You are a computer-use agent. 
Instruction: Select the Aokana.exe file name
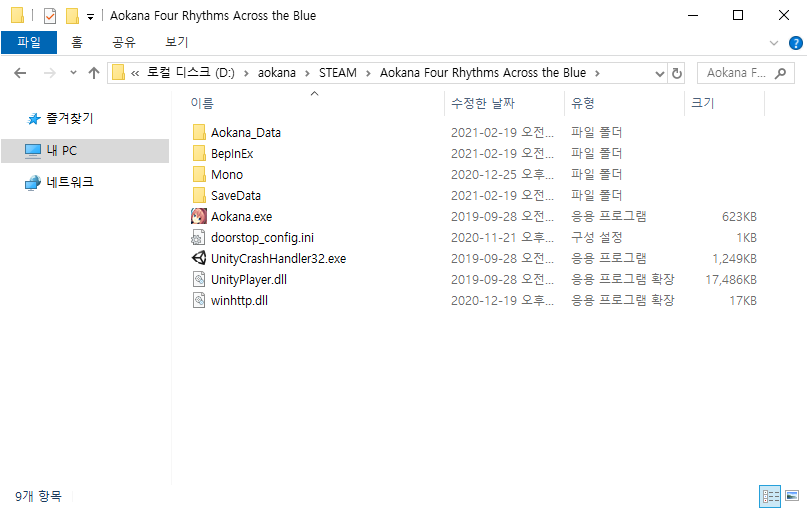tap(241, 217)
